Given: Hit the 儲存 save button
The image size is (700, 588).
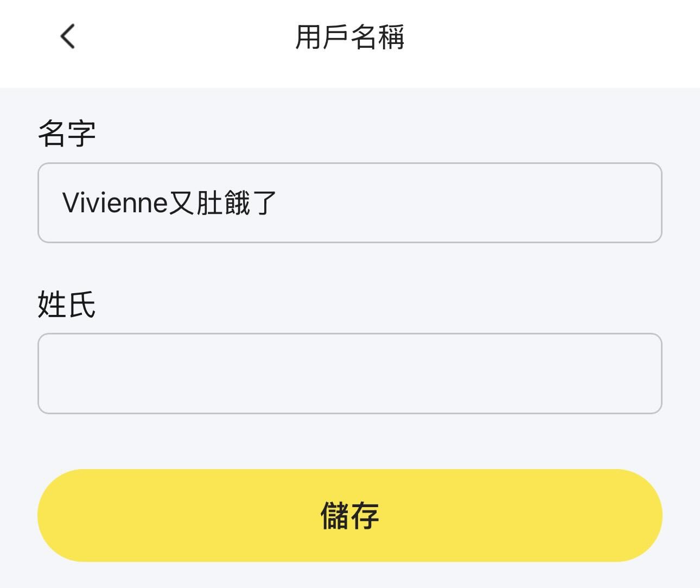Looking at the screenshot, I should (349, 515).
